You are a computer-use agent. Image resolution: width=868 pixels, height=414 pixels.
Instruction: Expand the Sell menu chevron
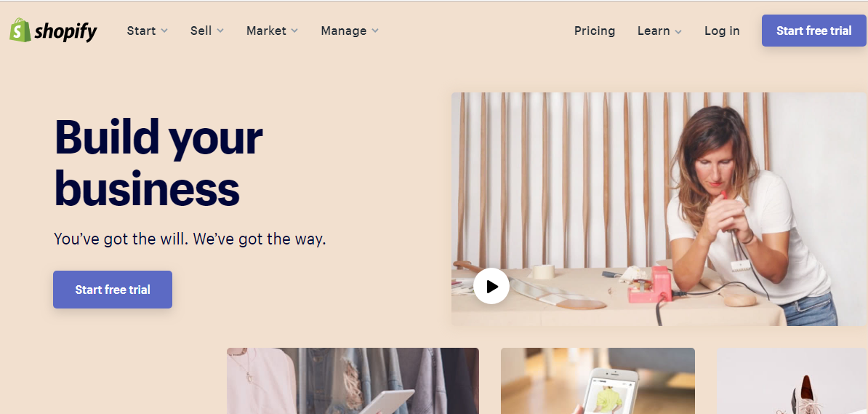[x=220, y=31]
